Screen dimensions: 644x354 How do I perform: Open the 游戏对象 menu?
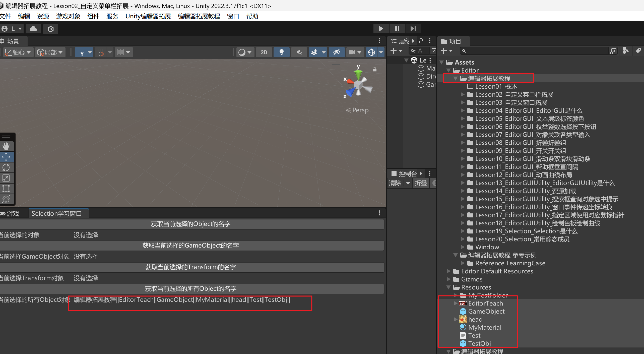68,16
